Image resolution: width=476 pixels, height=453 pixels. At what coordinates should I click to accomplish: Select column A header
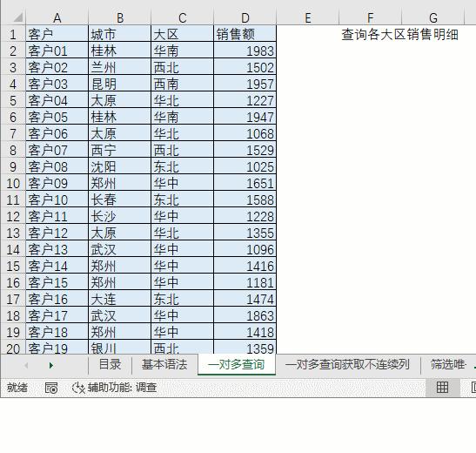coord(57,18)
